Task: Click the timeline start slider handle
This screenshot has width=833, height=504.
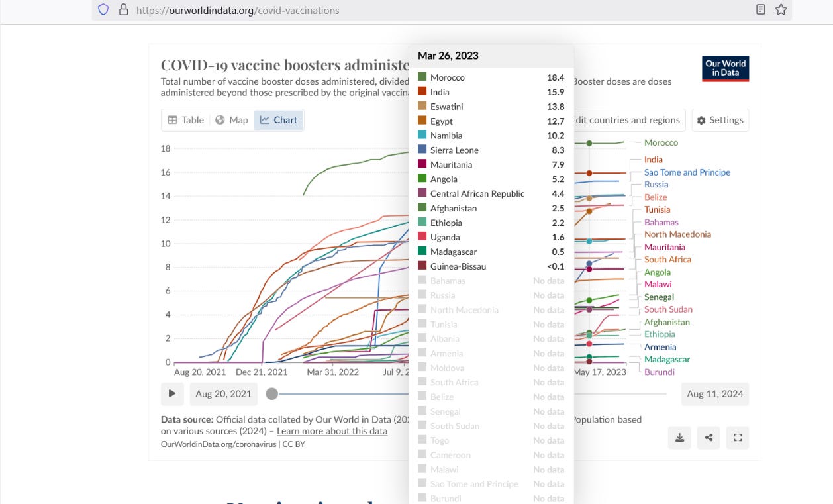Action: point(271,394)
